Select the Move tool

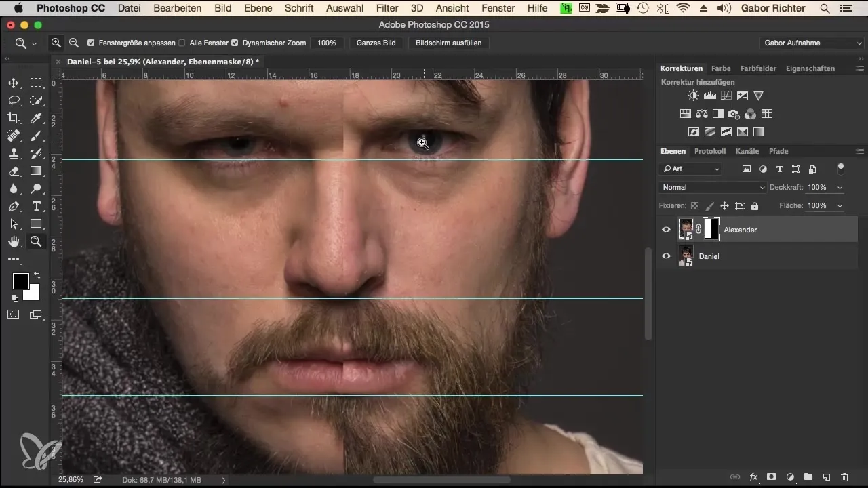pos(13,83)
